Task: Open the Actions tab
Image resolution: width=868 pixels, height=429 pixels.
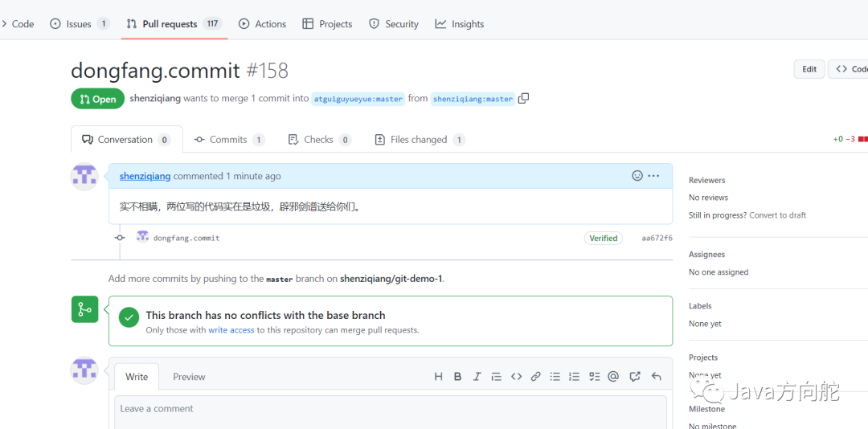Action: [262, 24]
